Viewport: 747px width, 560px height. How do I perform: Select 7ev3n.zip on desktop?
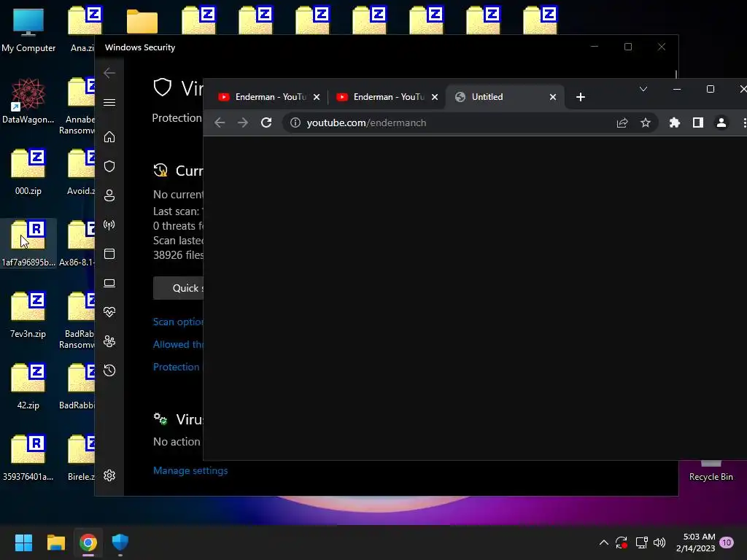(28, 315)
